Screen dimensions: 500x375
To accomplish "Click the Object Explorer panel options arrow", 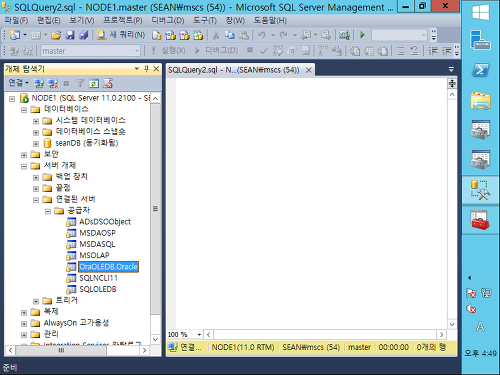I will click(x=137, y=69).
